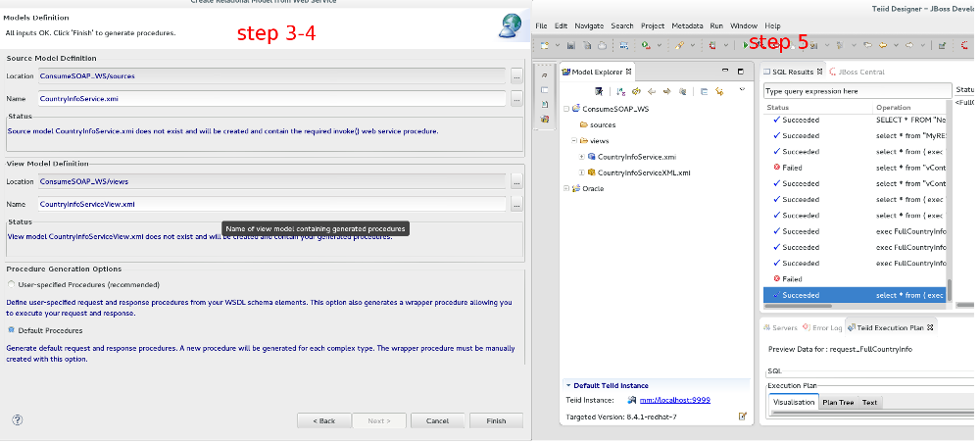The width and height of the screenshot is (980, 442).
Task: Open the Model Explorer view menu chevron
Action: [742, 90]
